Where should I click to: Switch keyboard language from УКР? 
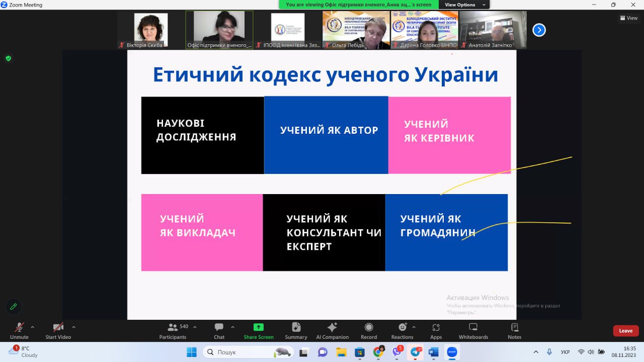[565, 352]
